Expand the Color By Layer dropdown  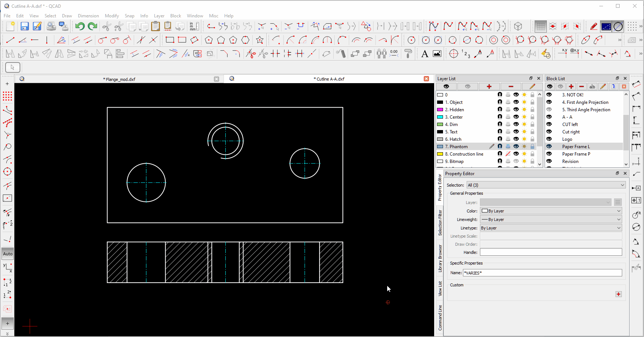[551, 211]
